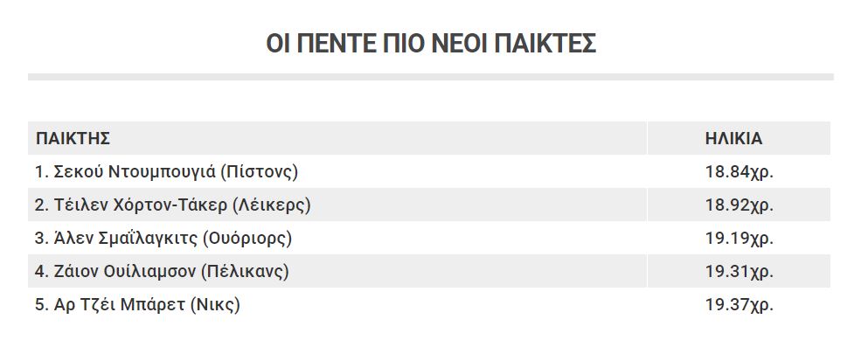This screenshot has width=868, height=361.
Task: Click the age value 18.84χρ.
Action: tap(739, 172)
